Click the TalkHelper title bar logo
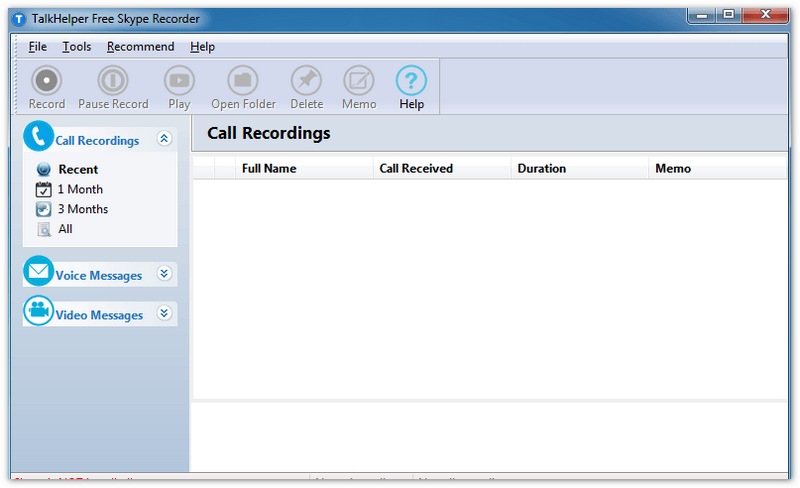Viewport: 800px width, 488px height. click(x=19, y=19)
